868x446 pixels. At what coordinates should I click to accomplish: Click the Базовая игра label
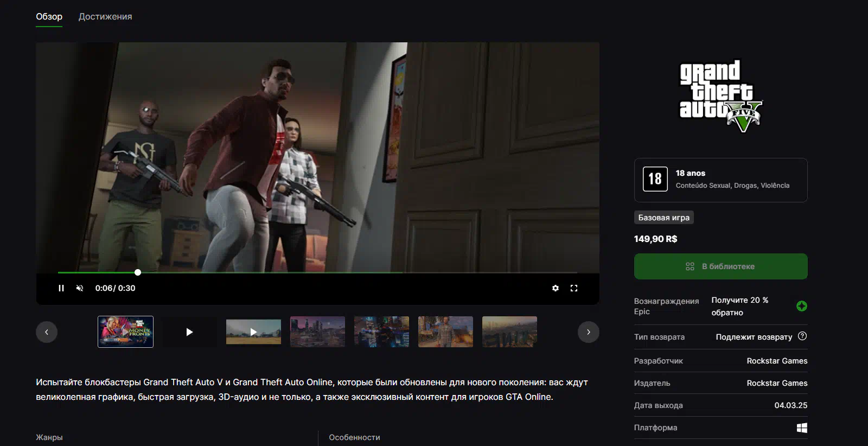coord(664,218)
